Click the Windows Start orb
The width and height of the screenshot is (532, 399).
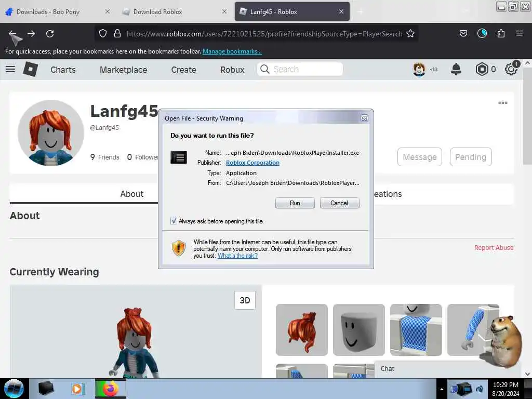pos(14,389)
